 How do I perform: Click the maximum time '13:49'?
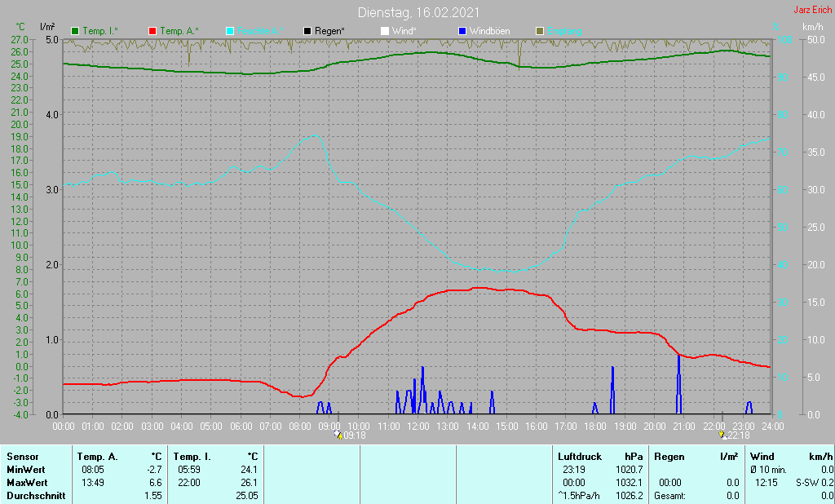coord(93,483)
